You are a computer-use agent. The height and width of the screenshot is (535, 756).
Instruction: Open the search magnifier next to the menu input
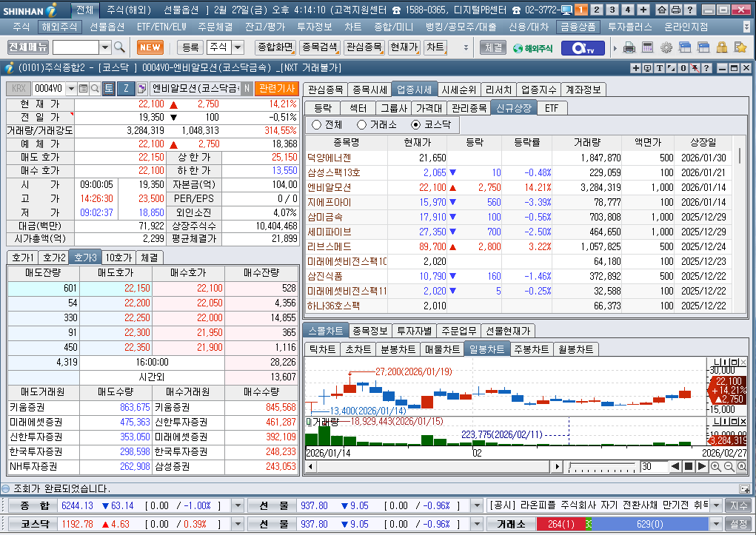pyautogui.click(x=119, y=47)
